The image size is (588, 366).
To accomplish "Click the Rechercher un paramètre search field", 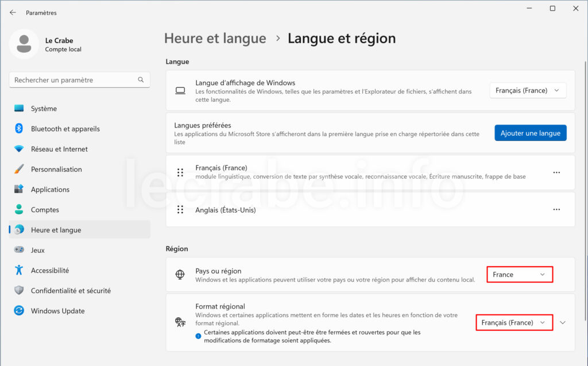I will [79, 80].
